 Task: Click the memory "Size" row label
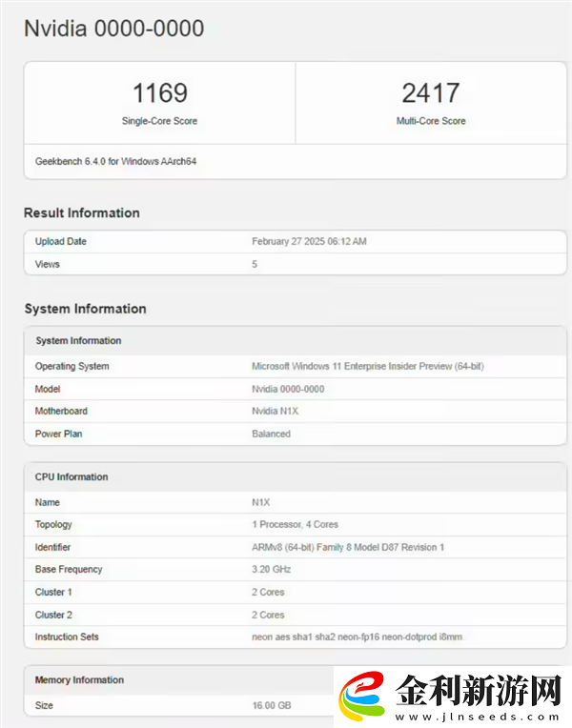44,705
